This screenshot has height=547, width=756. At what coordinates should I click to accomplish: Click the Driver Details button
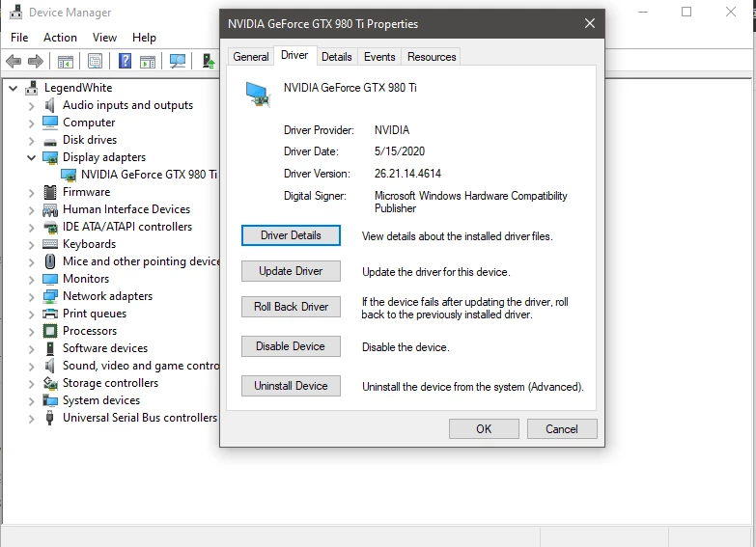(291, 235)
